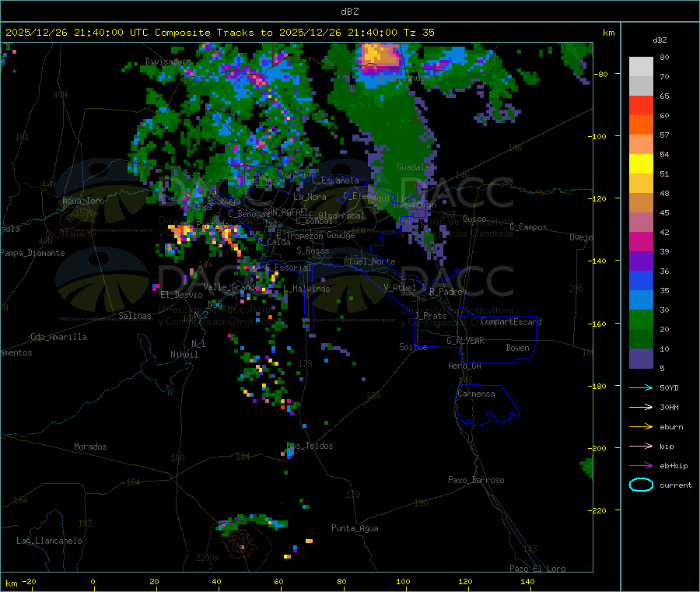Click the intense yellow-orange echo cell at the top
Image resolution: width=700 pixels, height=592 pixels.
coord(380,56)
